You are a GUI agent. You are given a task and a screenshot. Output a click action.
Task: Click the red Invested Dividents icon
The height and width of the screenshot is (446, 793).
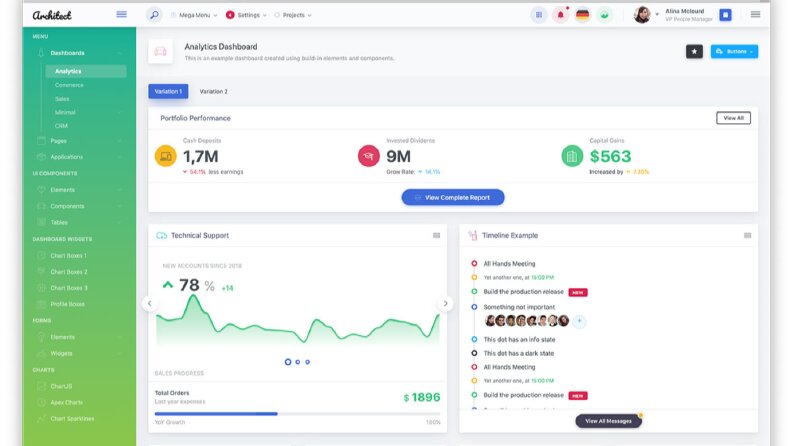369,156
